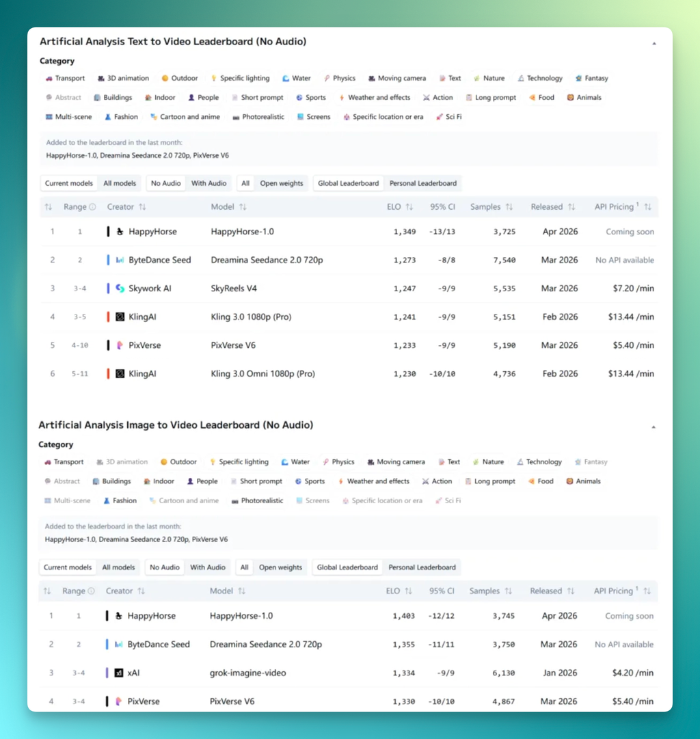Click Samples value 6,130 for grok-imagine-video
Viewport: 700px width, 739px height.
(503, 673)
